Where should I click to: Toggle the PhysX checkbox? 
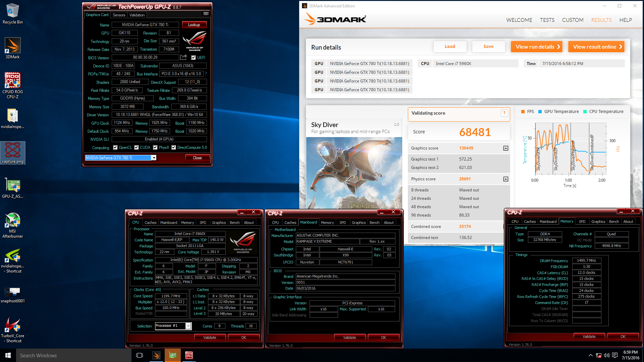[x=155, y=147]
